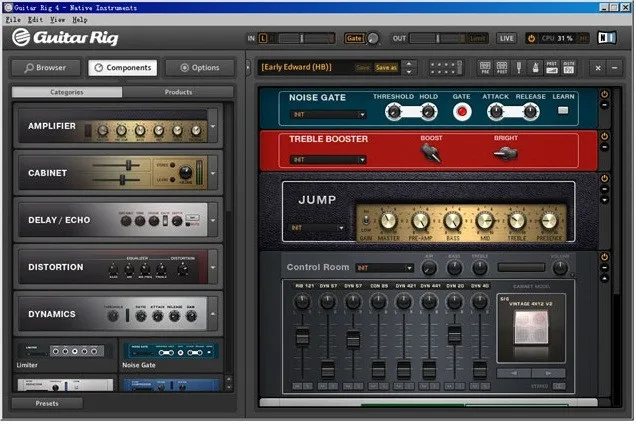
Task: Click the input level slider
Action: click(x=302, y=38)
